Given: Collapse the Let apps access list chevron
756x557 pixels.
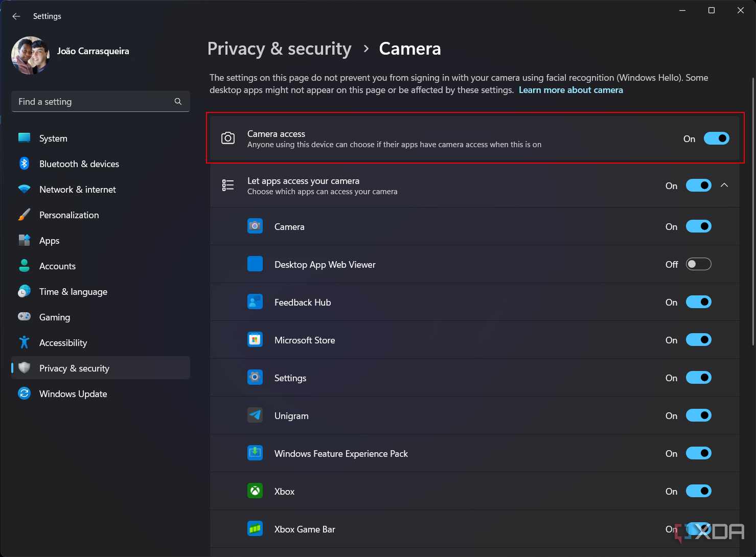Looking at the screenshot, I should coord(724,185).
